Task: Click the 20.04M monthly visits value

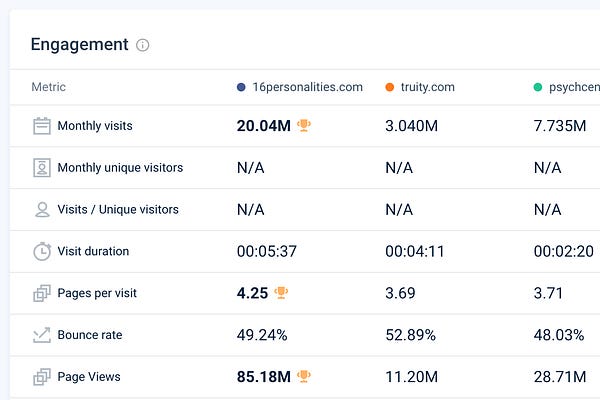Action: coord(264,126)
